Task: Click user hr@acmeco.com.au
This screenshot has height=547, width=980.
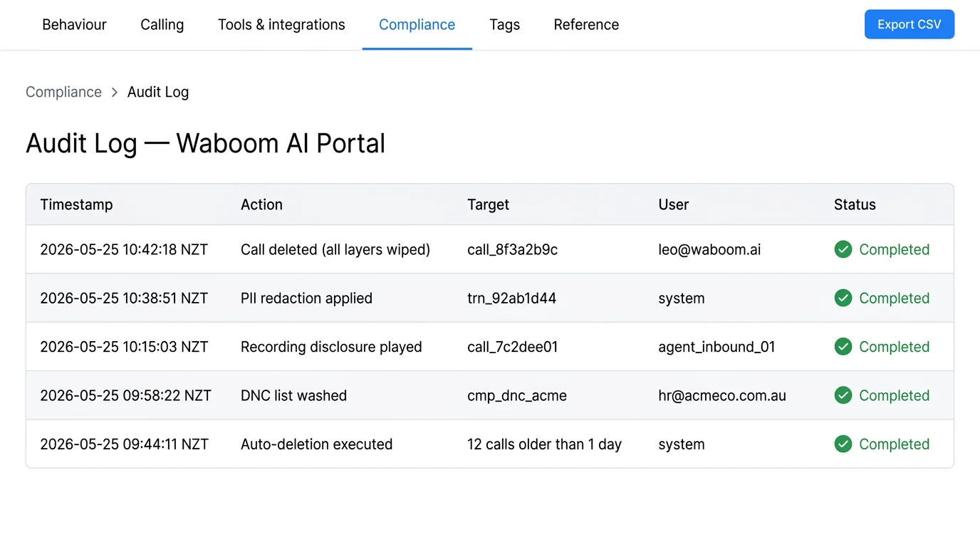Action: click(722, 395)
